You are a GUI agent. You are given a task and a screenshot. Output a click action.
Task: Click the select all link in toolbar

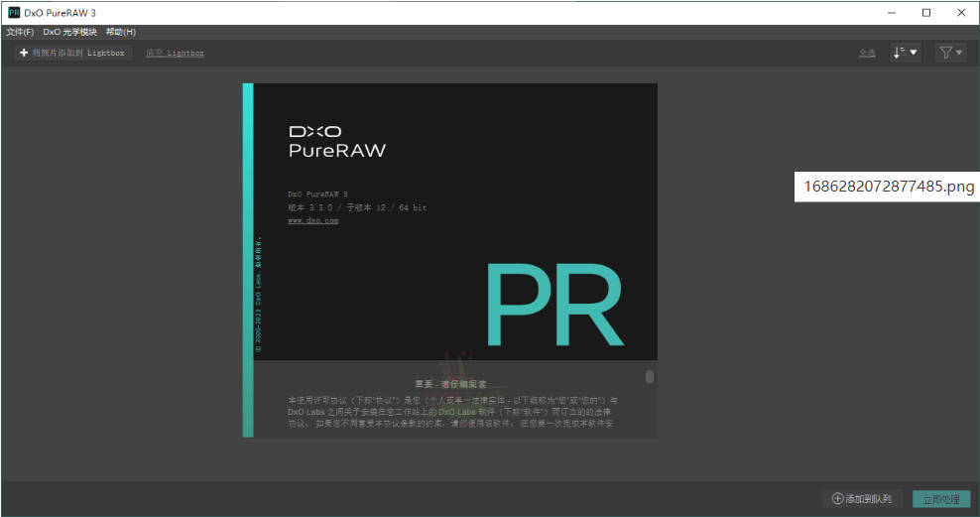click(867, 54)
